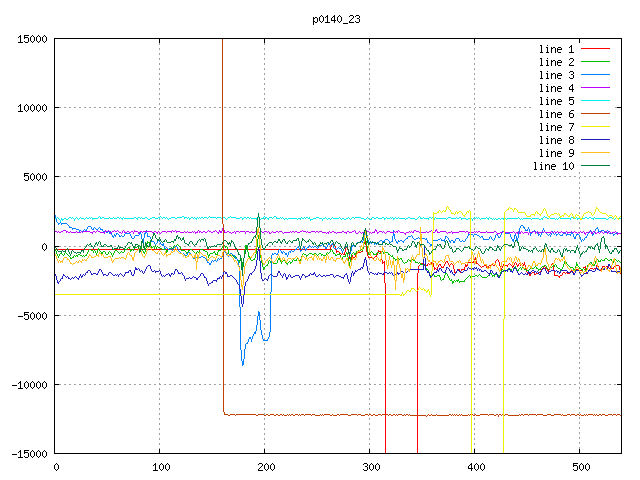
Task: Click the 500 x-axis tick label
Action: point(580,467)
